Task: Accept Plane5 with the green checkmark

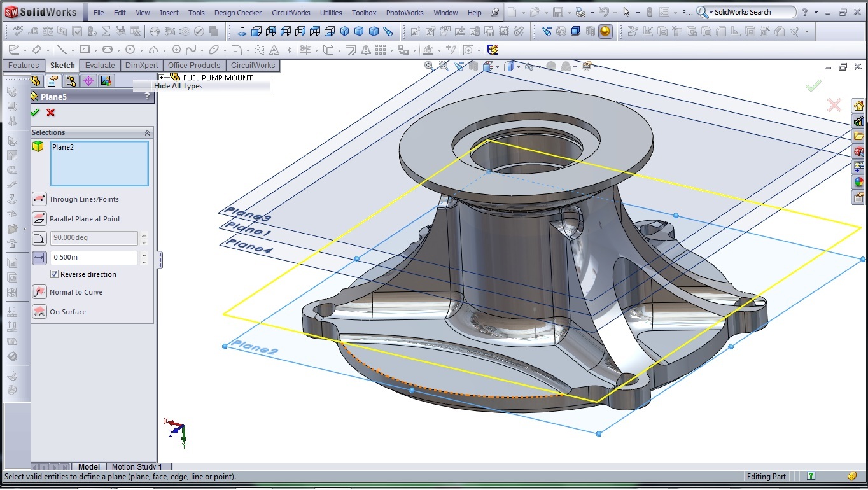Action: tap(35, 113)
